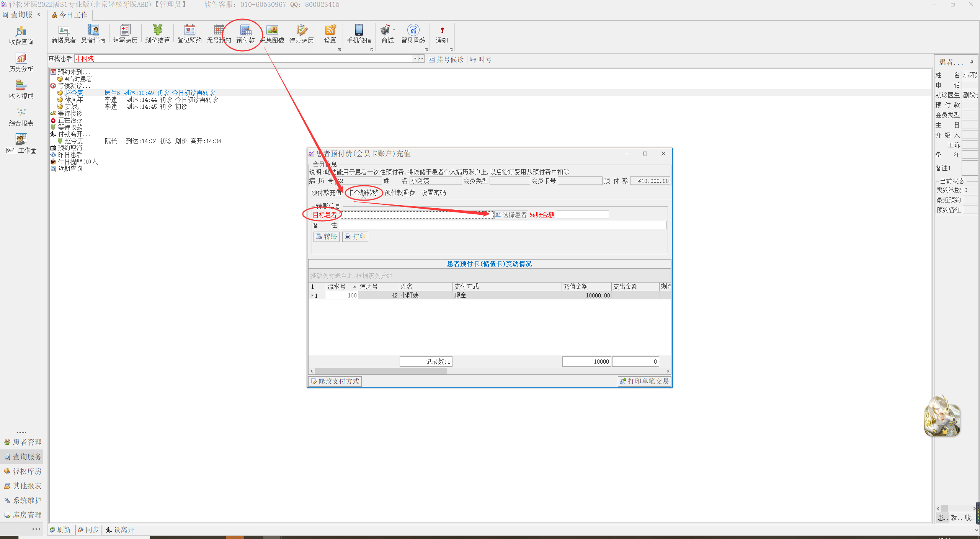This screenshot has height=539, width=980.
Task: Open 医生工作量 sidebar icon
Action: coord(21,144)
